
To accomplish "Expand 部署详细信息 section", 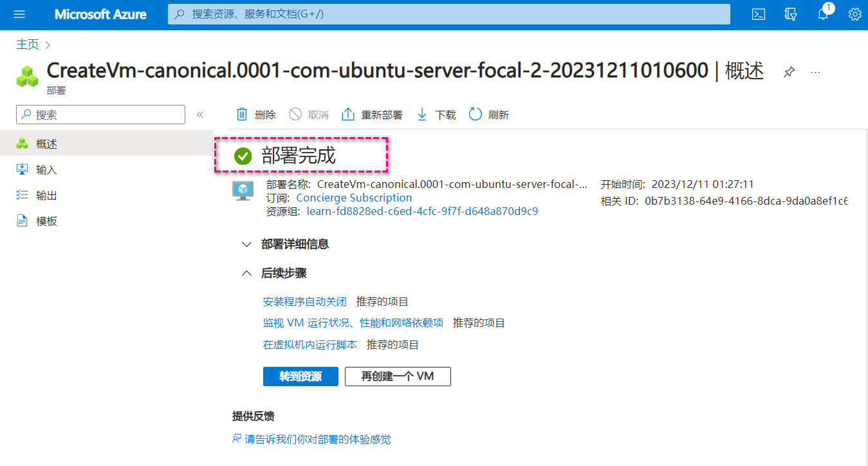I will 286,245.
